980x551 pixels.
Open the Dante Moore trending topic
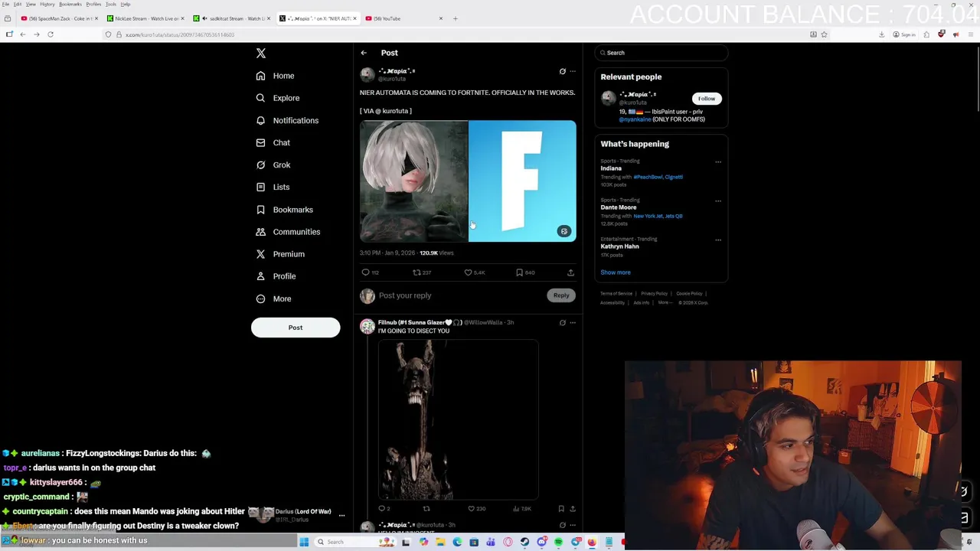[619, 207]
